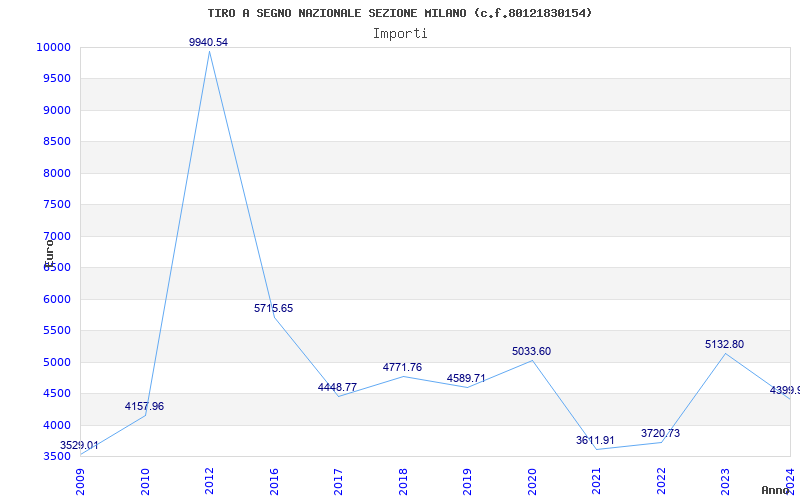
Task: Click the x-axis year 2020
Action: point(532,482)
